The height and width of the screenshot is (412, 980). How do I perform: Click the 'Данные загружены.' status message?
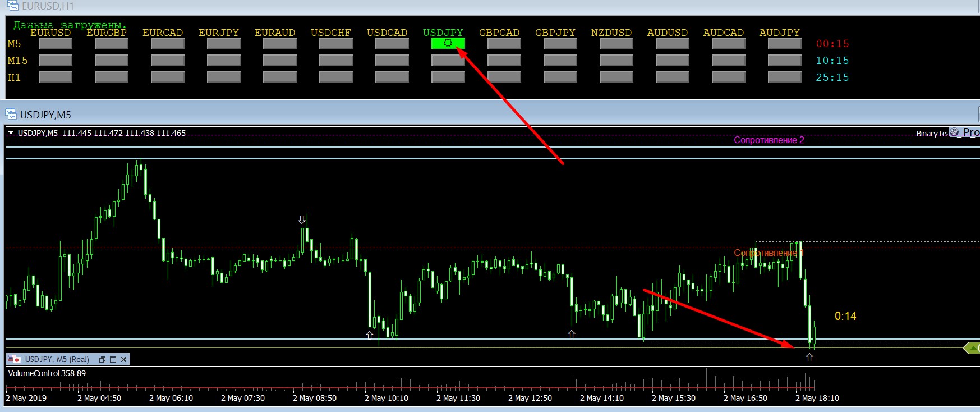pyautogui.click(x=70, y=25)
